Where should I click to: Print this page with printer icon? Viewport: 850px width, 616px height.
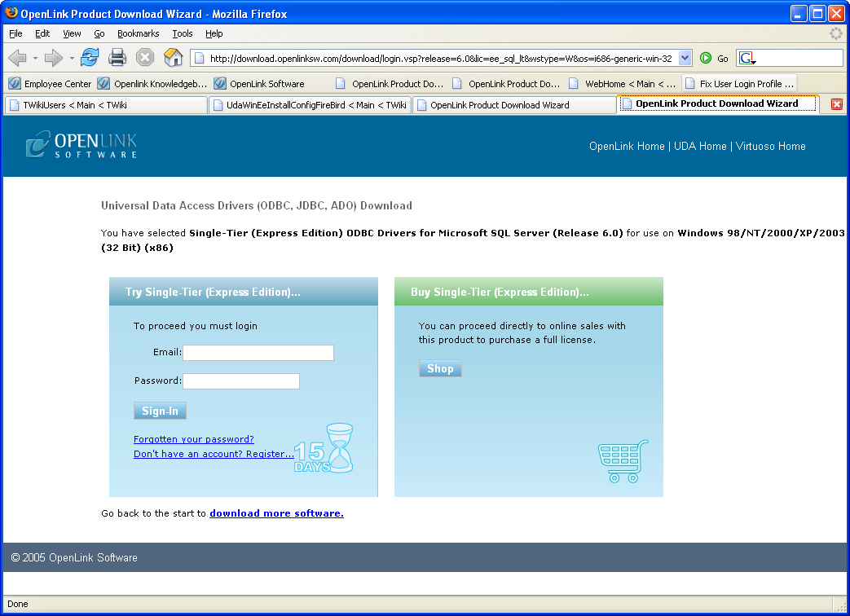tap(117, 57)
